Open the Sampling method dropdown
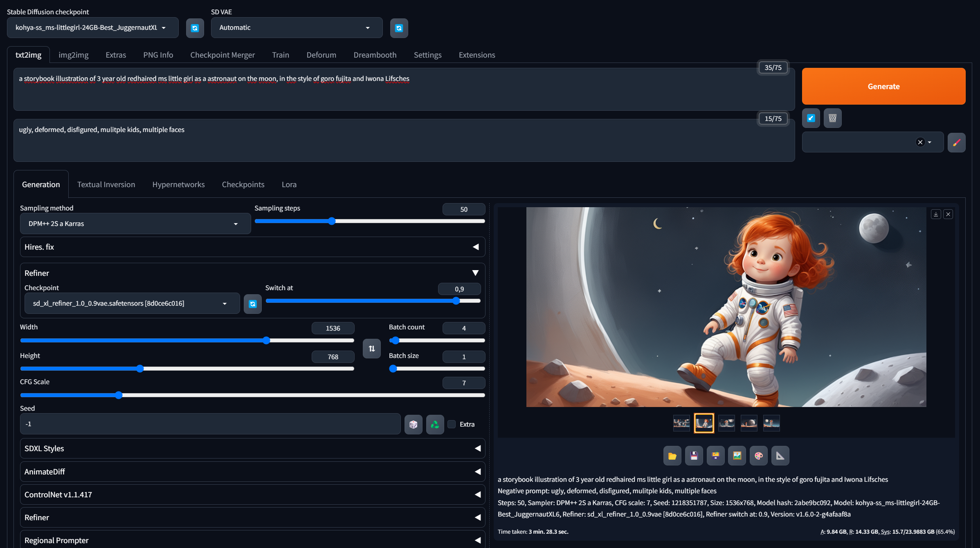This screenshot has width=980, height=548. [135, 224]
